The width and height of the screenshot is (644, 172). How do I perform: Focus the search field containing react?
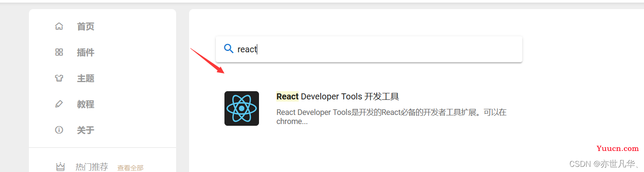pyautogui.click(x=369, y=49)
